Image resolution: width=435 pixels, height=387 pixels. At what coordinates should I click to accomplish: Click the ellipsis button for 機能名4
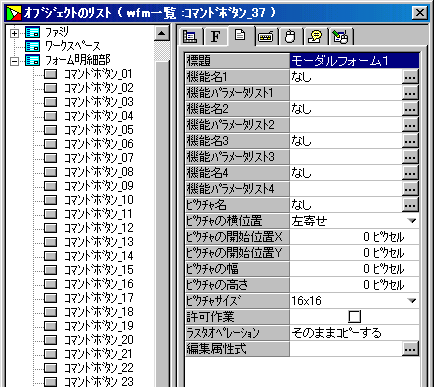click(410, 173)
